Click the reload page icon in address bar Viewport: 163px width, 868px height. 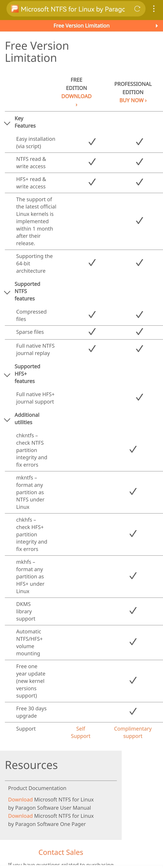pyautogui.click(x=137, y=9)
